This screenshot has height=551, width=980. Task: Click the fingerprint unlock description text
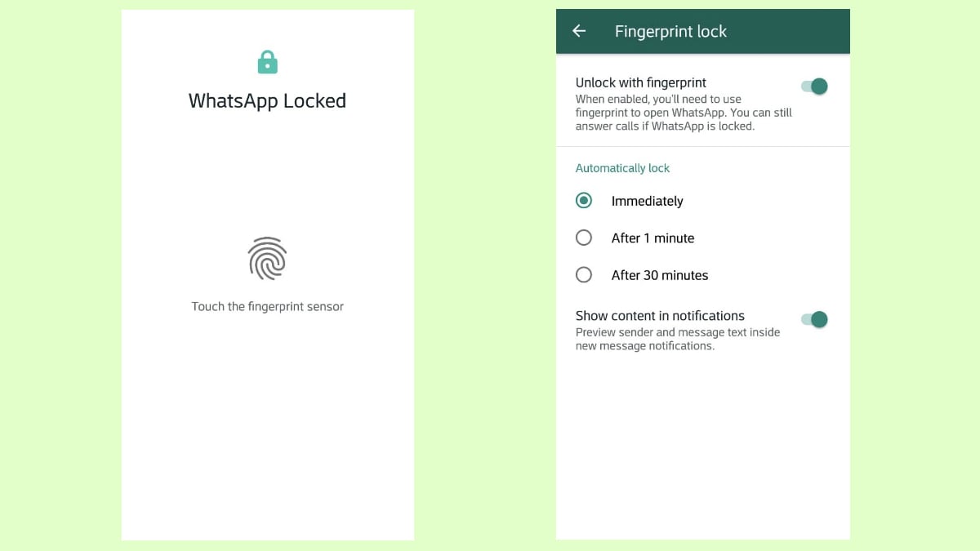pos(684,113)
